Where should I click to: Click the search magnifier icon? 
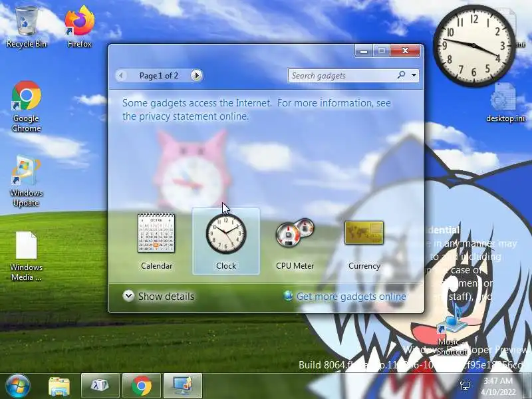tap(401, 75)
